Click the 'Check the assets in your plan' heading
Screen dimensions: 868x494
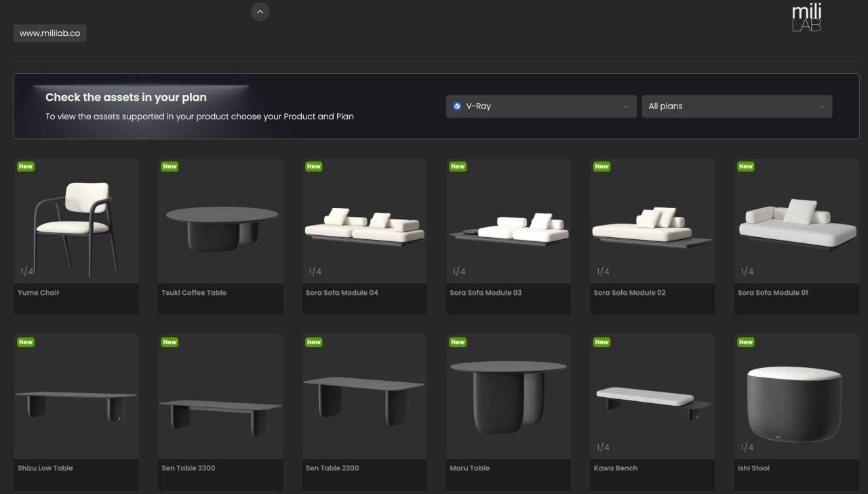coord(126,98)
